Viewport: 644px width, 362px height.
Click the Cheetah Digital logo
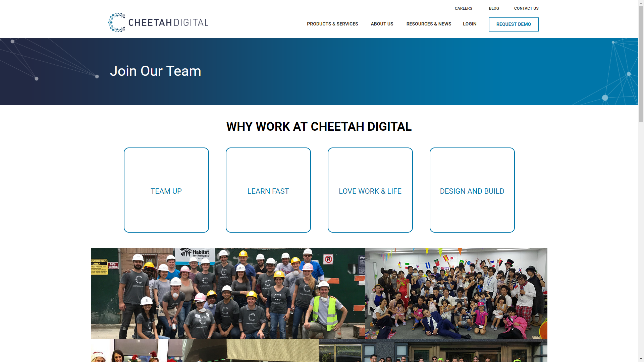(158, 22)
